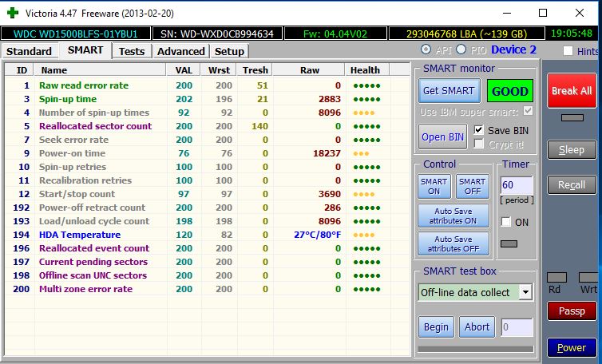Click the GOOD status indicator
This screenshot has height=364, width=602.
(x=509, y=90)
